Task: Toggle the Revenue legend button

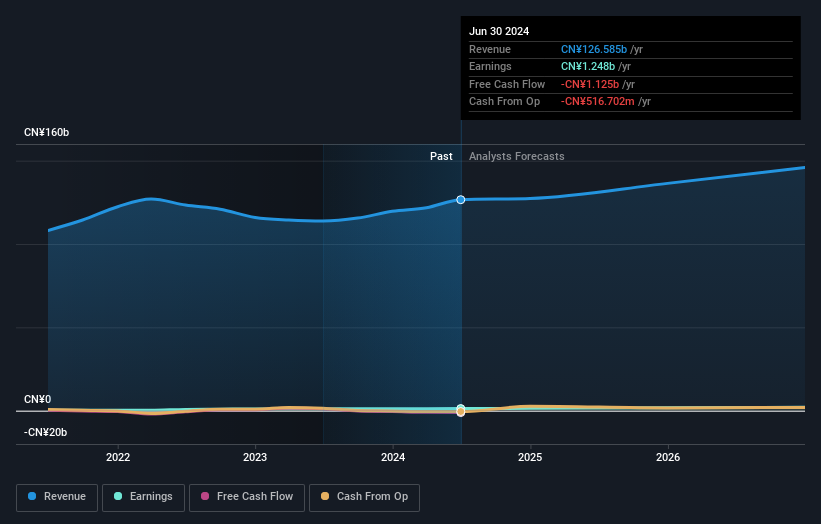Action: click(57, 497)
